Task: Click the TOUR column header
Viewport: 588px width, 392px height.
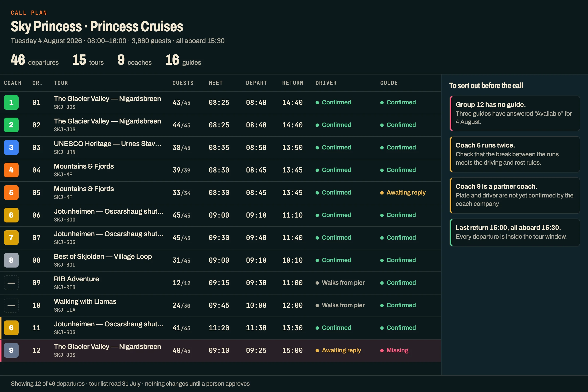Action: [61, 83]
